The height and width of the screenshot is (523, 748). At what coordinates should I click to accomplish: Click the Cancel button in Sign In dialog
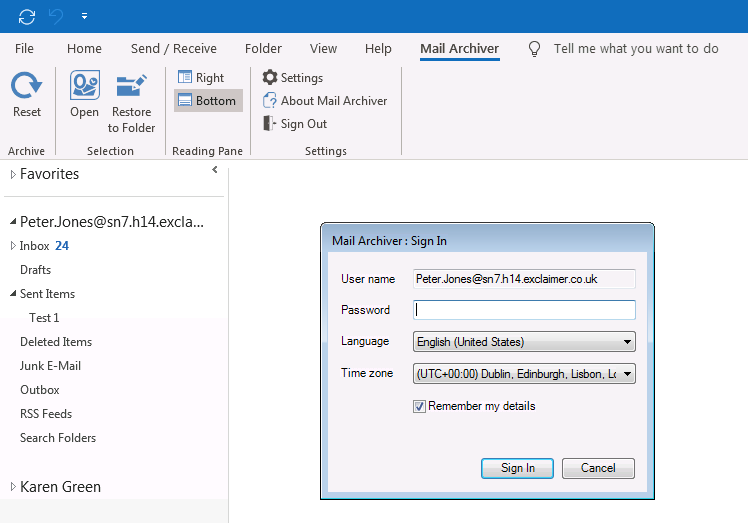[598, 468]
